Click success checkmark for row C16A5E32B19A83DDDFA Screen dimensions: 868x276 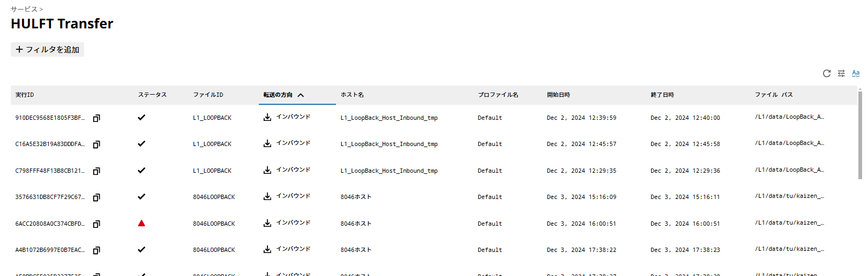click(x=141, y=143)
